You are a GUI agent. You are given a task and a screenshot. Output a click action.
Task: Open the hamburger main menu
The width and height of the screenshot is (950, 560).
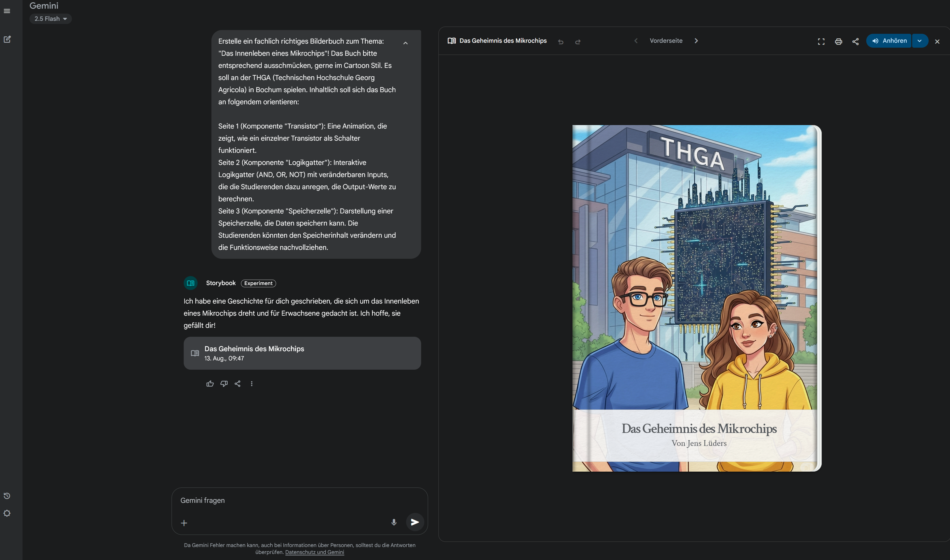[7, 11]
